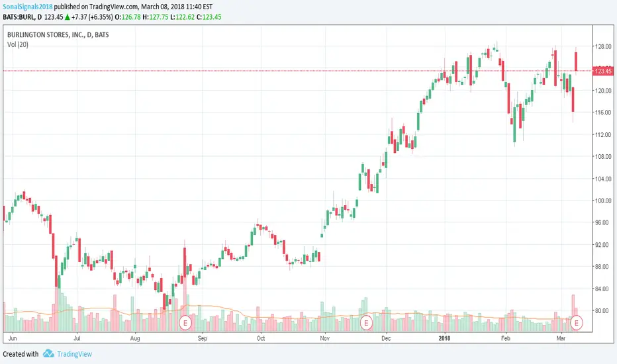Viewport: 617px width, 364px height.
Task: Click the Dec date axis label
Action: [x=386, y=338]
